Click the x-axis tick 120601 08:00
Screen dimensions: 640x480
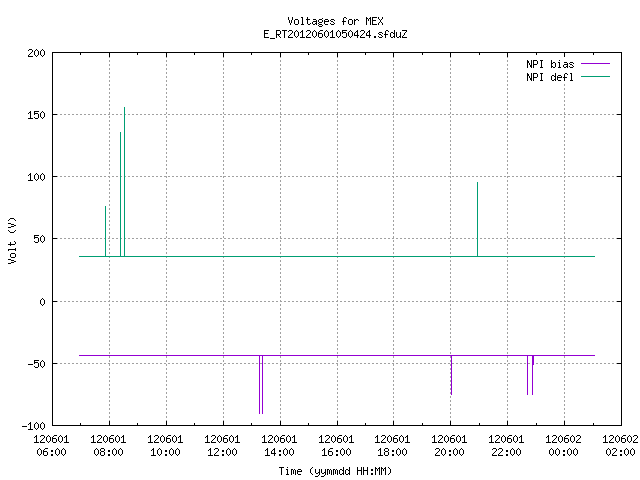pos(108,446)
